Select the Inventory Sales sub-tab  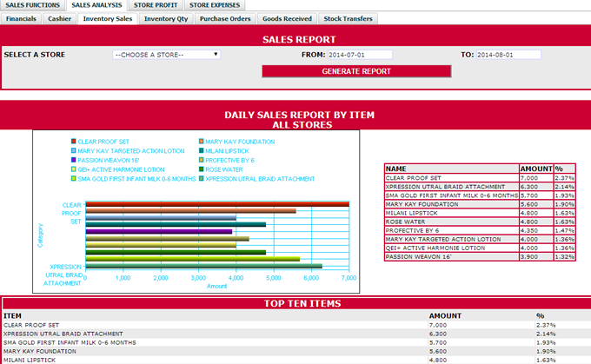pyautogui.click(x=108, y=19)
